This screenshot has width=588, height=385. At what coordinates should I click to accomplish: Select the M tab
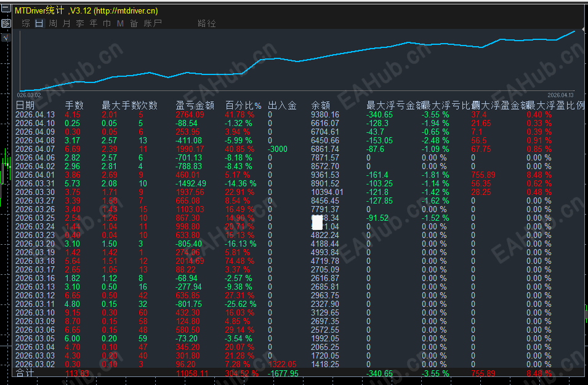(x=121, y=23)
